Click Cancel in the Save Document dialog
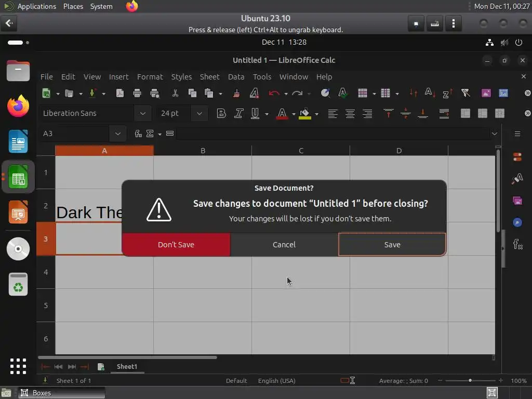 point(284,245)
